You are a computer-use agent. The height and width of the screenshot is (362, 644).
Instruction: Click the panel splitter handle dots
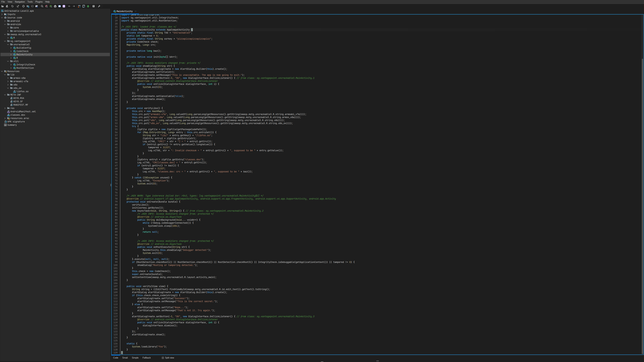111,185
